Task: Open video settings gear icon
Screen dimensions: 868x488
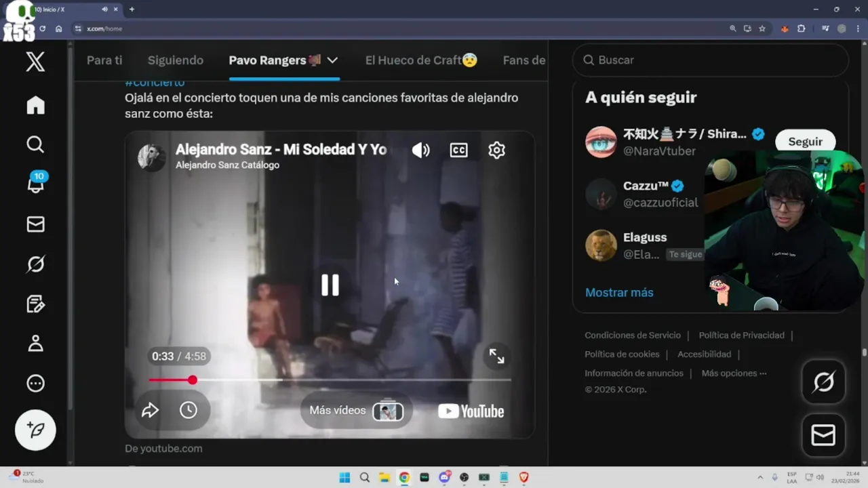Action: pos(497,150)
